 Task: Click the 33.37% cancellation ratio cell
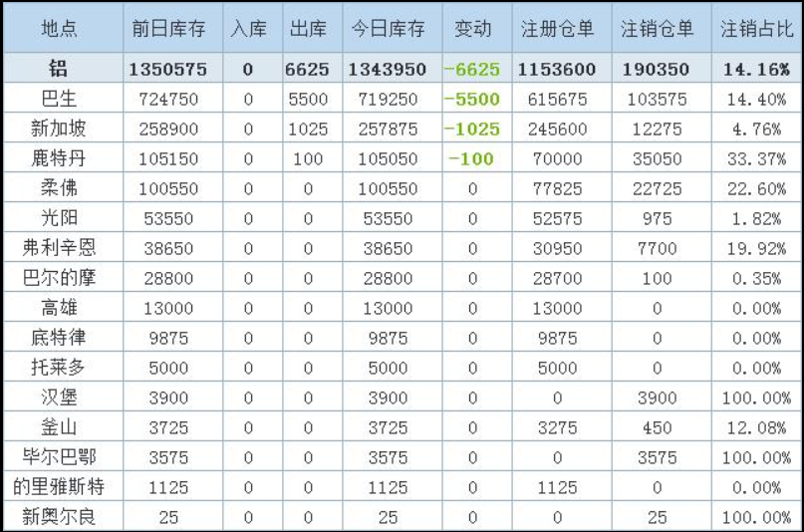(x=756, y=159)
